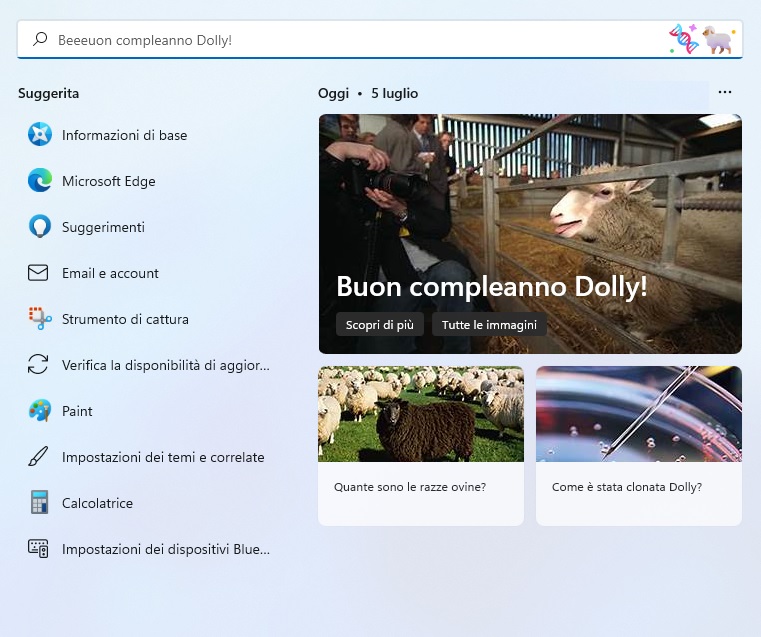Click the 'Suggerita' section heading
Image resolution: width=761 pixels, height=637 pixels.
point(49,93)
